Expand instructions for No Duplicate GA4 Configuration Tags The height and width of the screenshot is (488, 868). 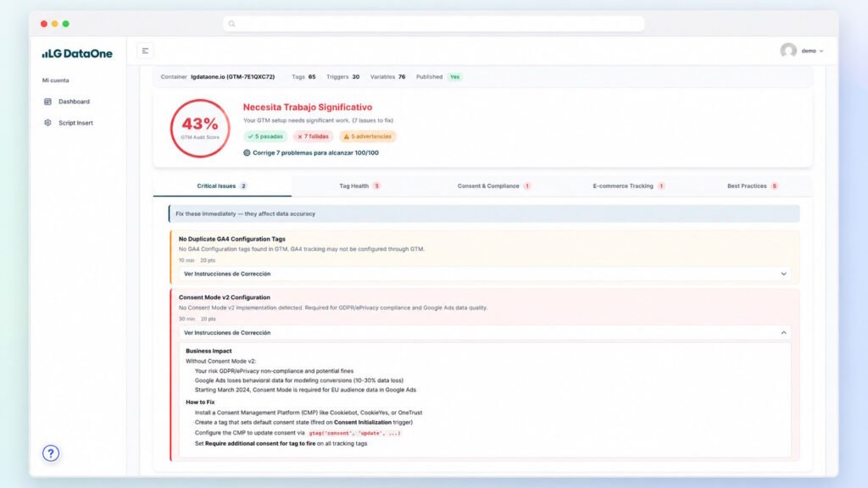[x=483, y=274]
